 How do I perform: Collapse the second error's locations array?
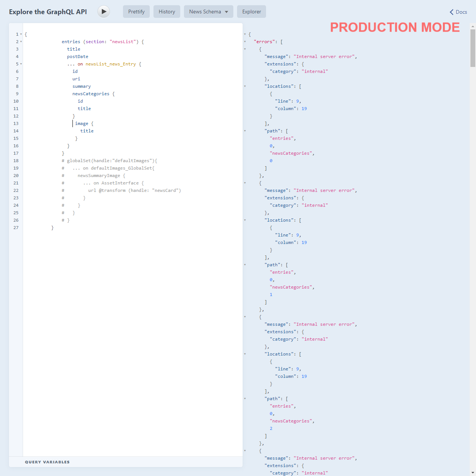[245, 220]
